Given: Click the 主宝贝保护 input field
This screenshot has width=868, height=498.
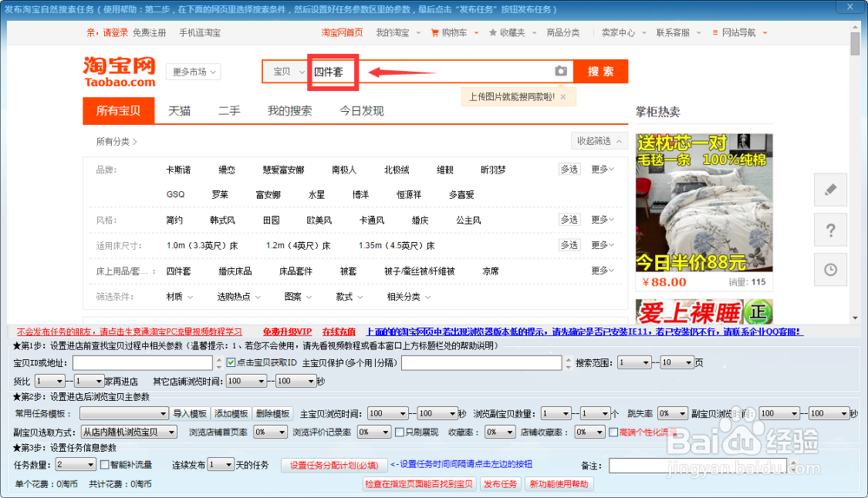Looking at the screenshot, I should [x=482, y=363].
